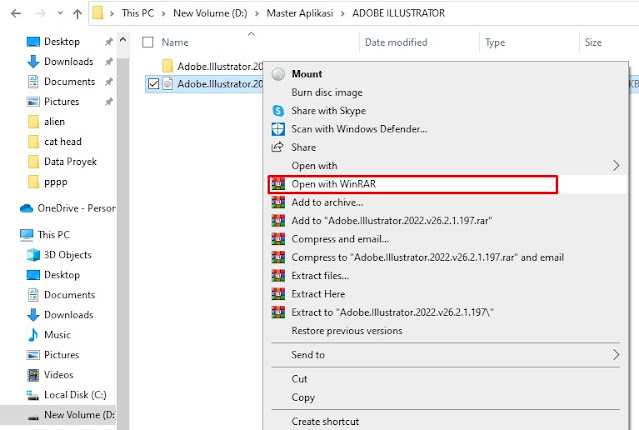Screen dimensions: 639x430
Task: Click chevron after This PC in address bar
Action: (163, 13)
